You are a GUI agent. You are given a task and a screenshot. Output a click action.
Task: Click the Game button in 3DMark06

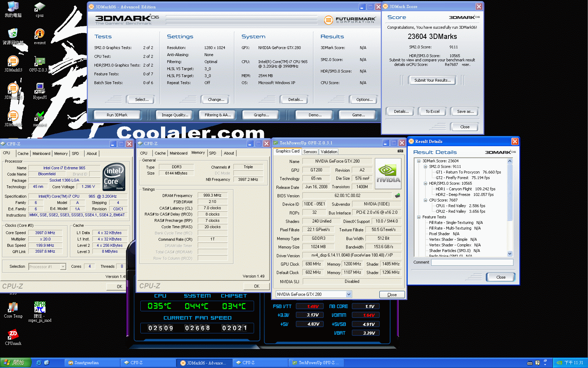358,115
